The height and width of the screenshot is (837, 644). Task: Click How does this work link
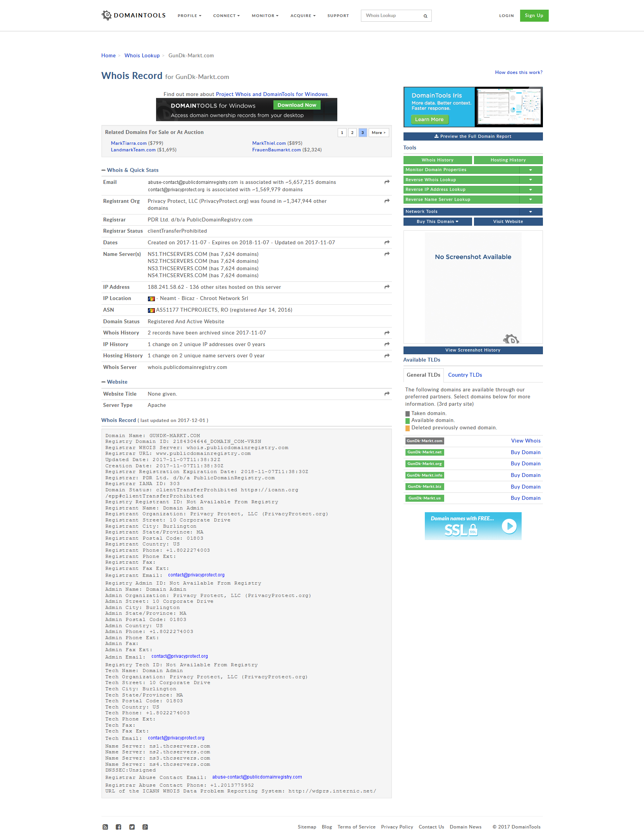point(519,72)
